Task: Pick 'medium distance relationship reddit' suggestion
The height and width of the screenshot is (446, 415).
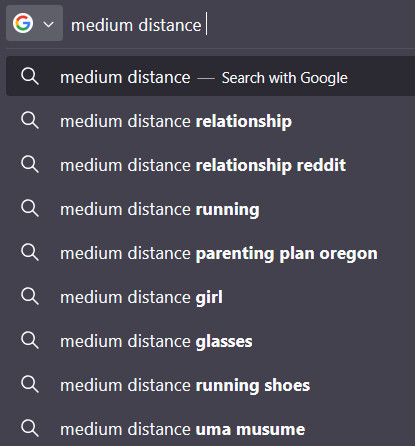Action: click(x=210, y=165)
